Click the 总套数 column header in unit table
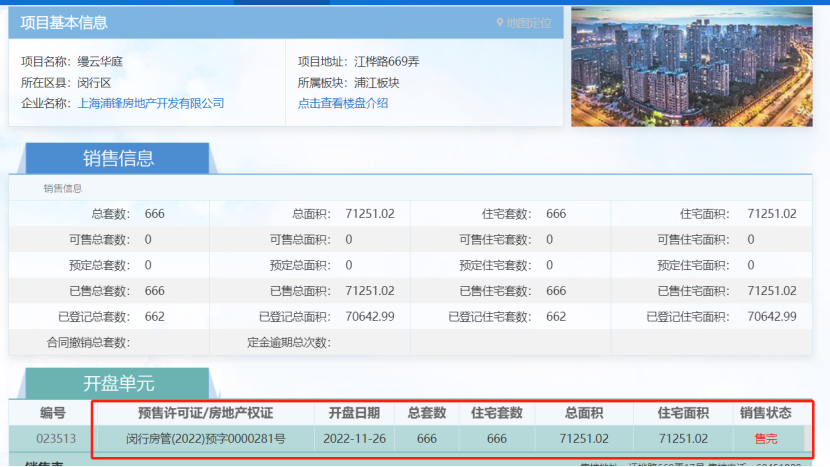This screenshot has width=830, height=467. tap(427, 413)
